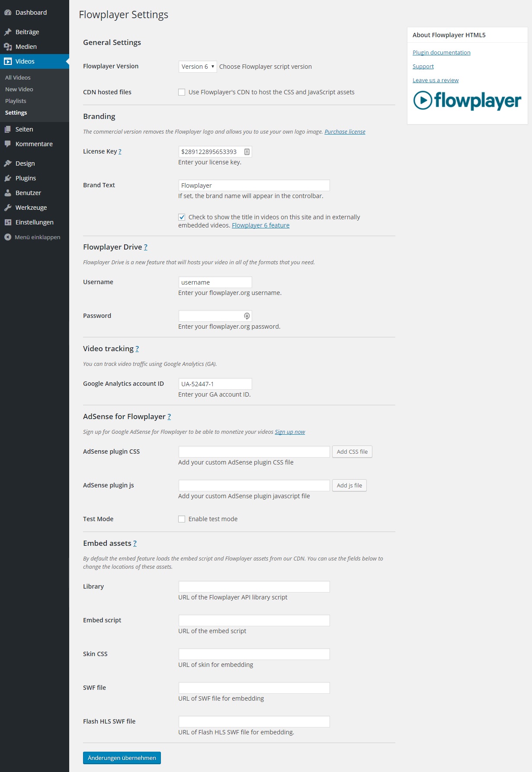Click into Username input field

click(x=215, y=282)
